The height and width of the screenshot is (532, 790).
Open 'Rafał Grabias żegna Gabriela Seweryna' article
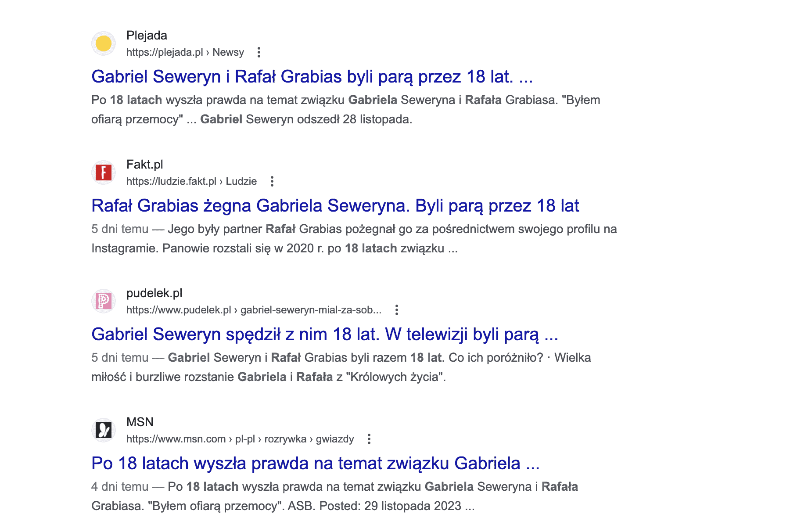pyautogui.click(x=335, y=206)
